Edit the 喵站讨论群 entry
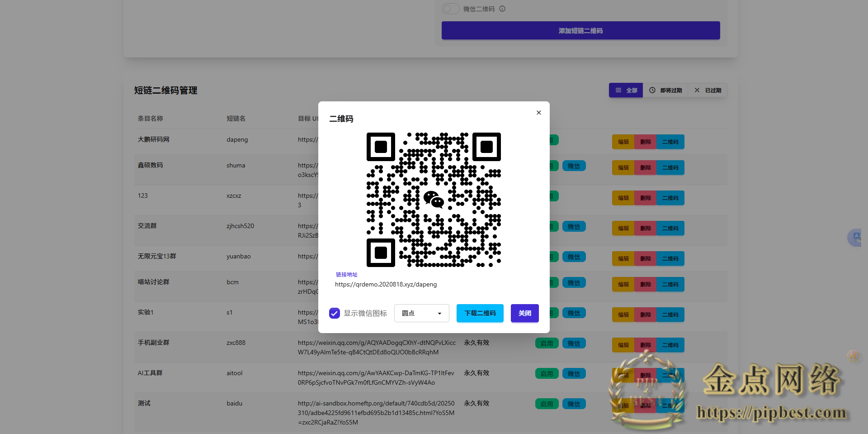Image resolution: width=868 pixels, height=434 pixels. click(x=623, y=284)
